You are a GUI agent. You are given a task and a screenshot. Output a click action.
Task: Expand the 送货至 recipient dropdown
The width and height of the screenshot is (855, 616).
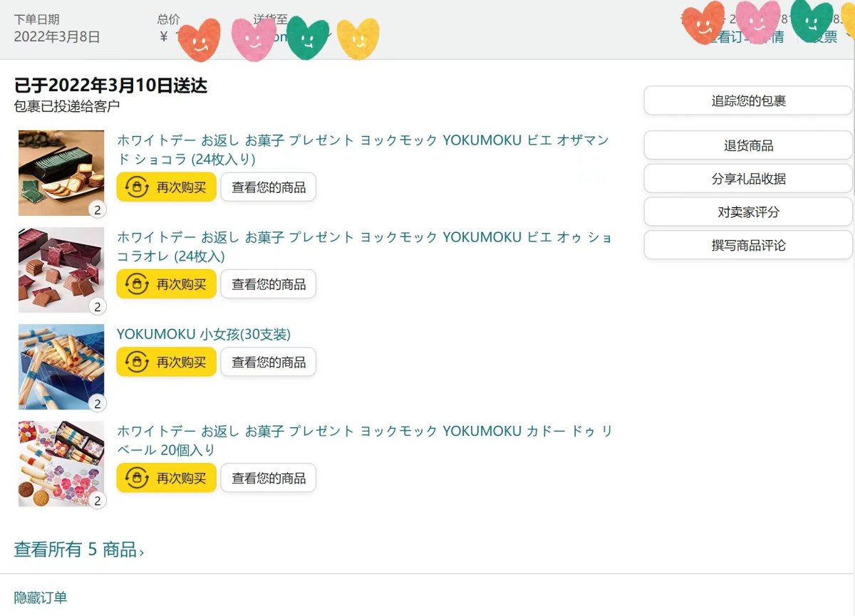pyautogui.click(x=330, y=34)
